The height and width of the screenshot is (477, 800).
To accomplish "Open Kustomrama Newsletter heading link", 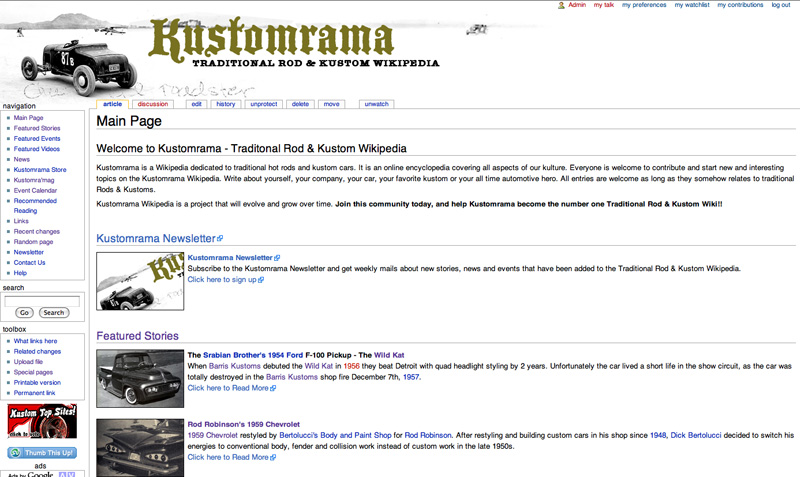I will pos(156,239).
